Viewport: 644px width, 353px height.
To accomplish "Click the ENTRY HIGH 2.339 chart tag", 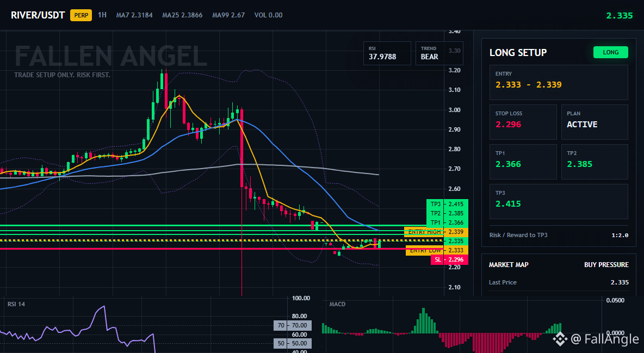I will click(x=436, y=232).
